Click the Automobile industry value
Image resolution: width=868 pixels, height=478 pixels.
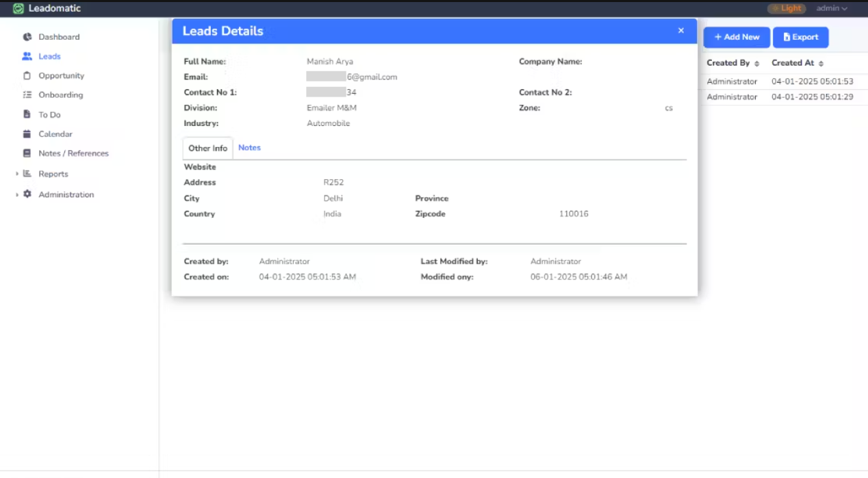click(328, 123)
